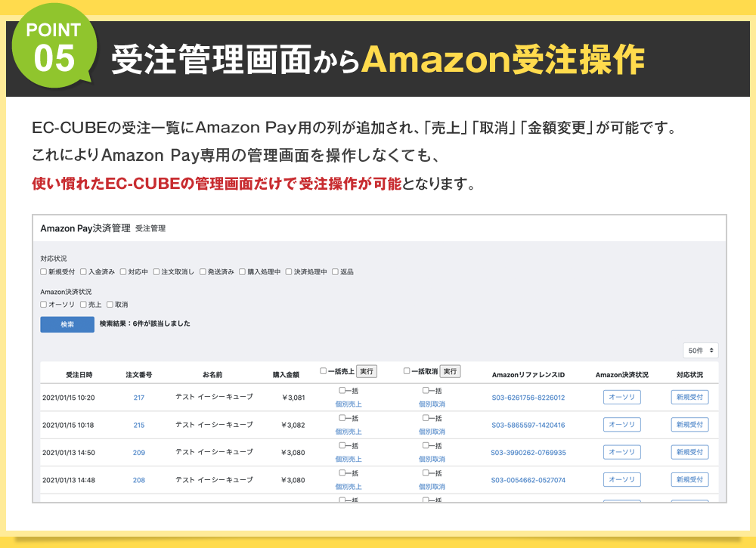Click 検索結果：6件が該当しました result text
Screen dimensions: 756x548
tap(145, 324)
